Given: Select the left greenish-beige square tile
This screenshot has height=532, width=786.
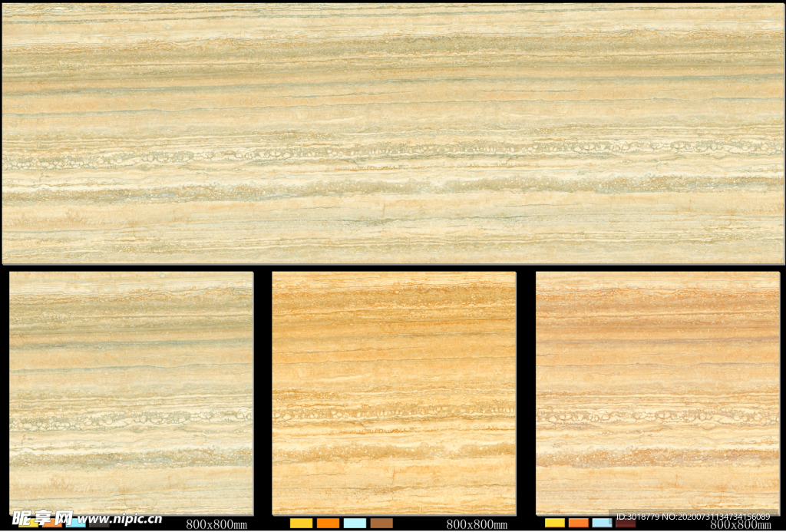Looking at the screenshot, I should pos(131,393).
